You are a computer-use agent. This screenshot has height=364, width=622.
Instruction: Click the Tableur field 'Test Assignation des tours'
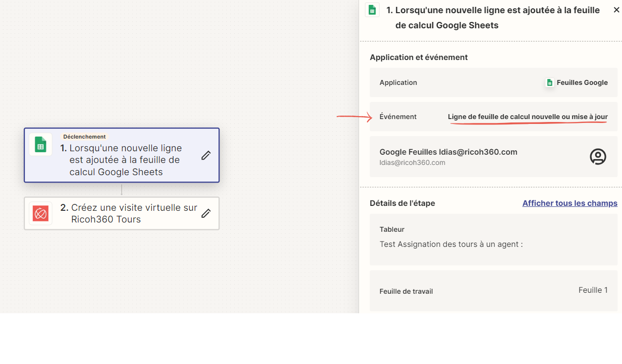pyautogui.click(x=494, y=240)
